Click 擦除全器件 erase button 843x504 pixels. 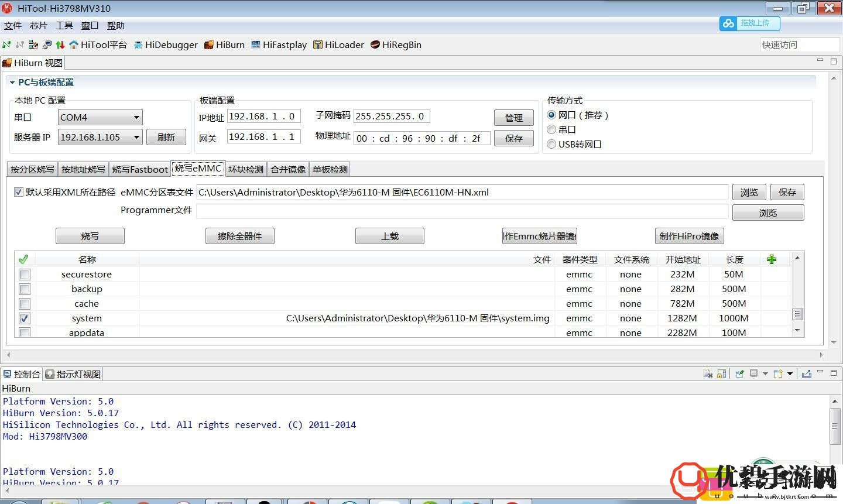coord(239,236)
